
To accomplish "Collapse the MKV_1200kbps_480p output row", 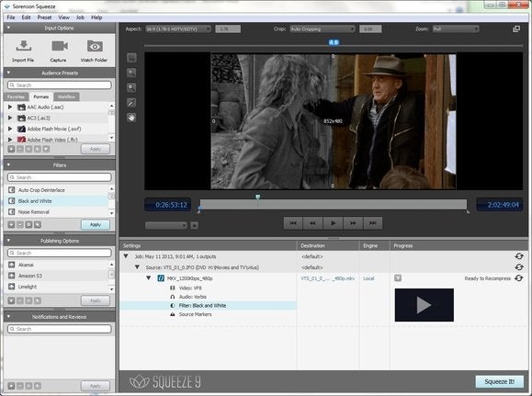I will click(148, 277).
